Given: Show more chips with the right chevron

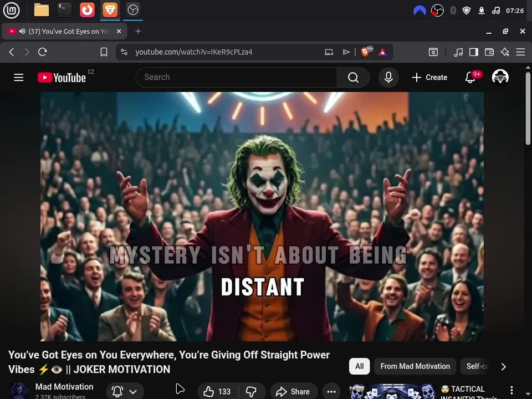Looking at the screenshot, I should [504, 367].
